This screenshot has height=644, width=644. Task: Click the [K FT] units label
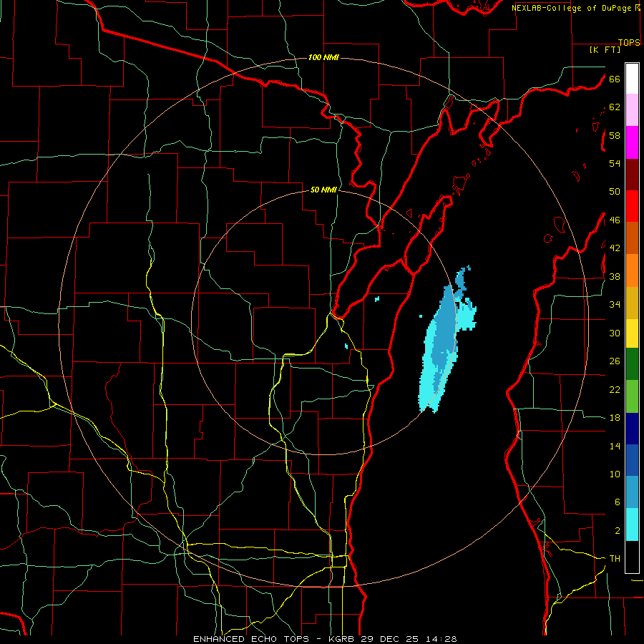(x=605, y=50)
